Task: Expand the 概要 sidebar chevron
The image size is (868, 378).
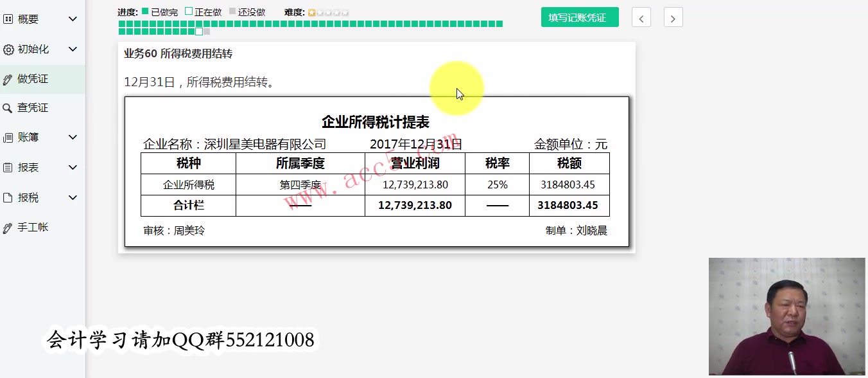Action: (72, 19)
